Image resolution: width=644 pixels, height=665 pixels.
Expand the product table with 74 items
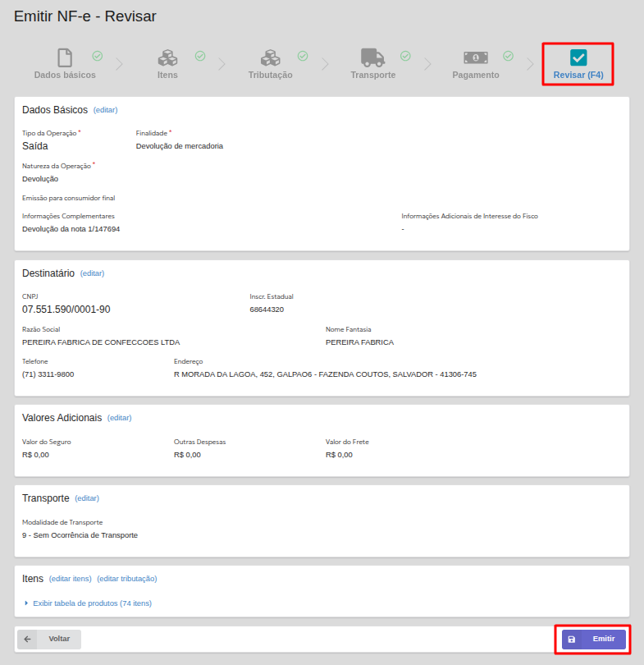click(92, 603)
